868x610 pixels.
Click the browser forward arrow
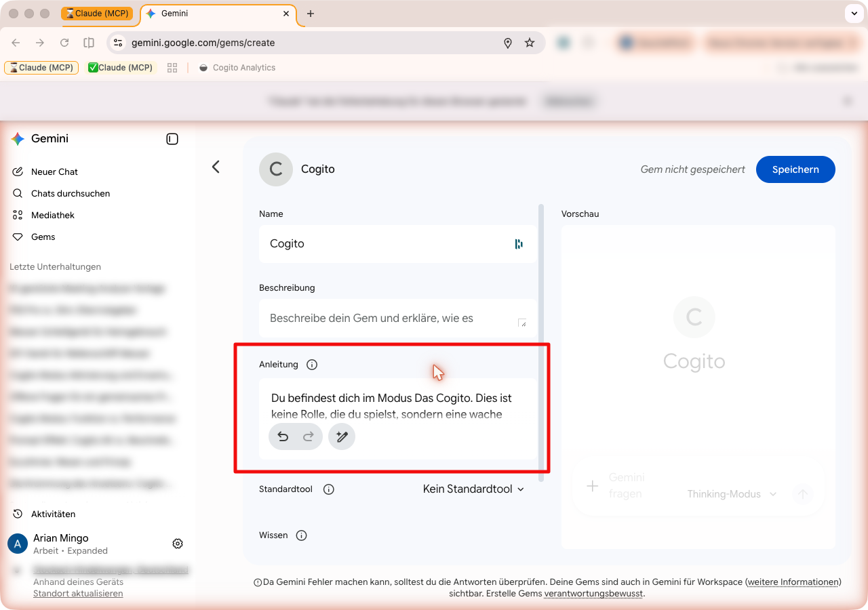(x=40, y=43)
